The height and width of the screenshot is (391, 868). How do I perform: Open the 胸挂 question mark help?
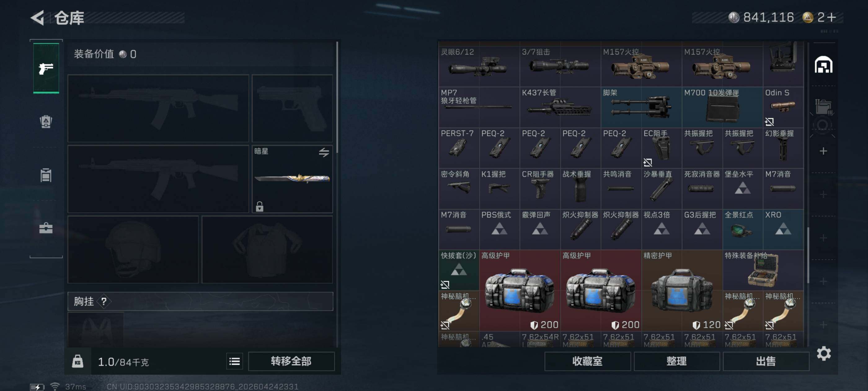tap(104, 301)
